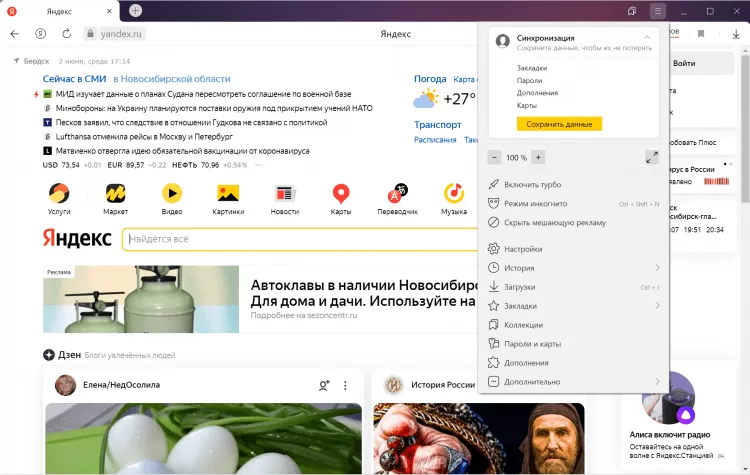Image resolution: width=750 pixels, height=475 pixels.
Task: Reload the page with the refresh icon
Action: [x=66, y=33]
